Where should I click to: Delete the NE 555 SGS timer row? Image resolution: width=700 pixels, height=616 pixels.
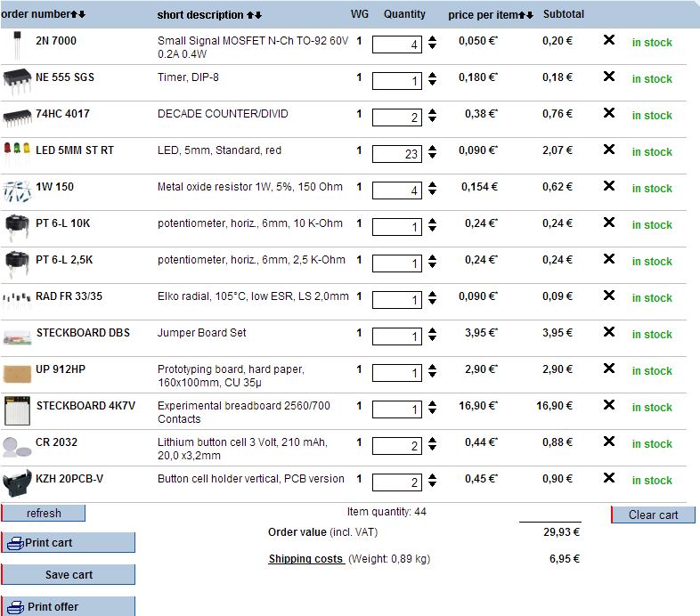(609, 77)
